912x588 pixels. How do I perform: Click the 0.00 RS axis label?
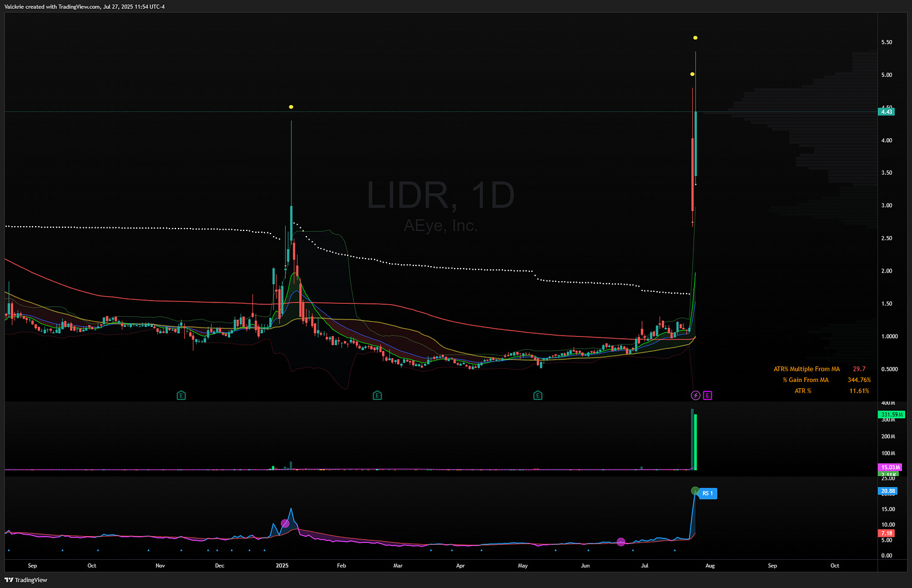(x=886, y=555)
